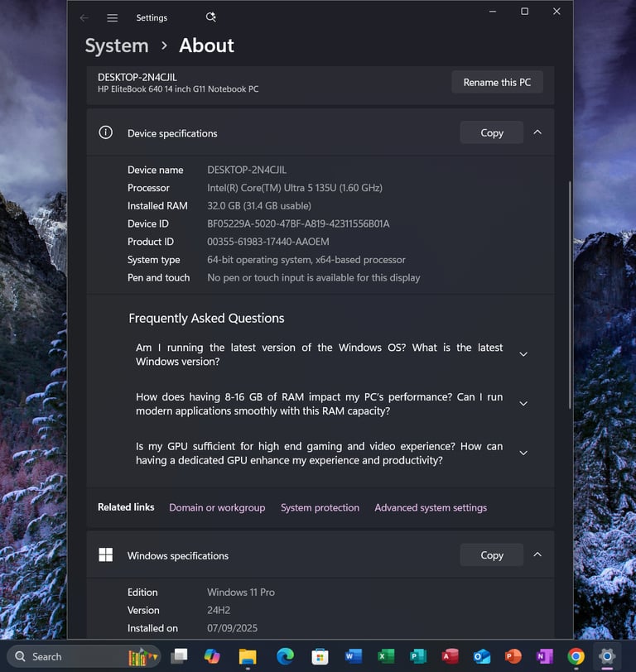Expand the GPU gaming FAQ question
Screen dimensions: 636x672
click(x=523, y=453)
